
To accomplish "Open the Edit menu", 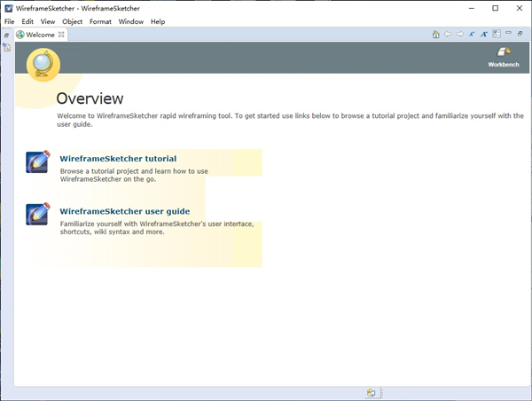I will pyautogui.click(x=27, y=21).
